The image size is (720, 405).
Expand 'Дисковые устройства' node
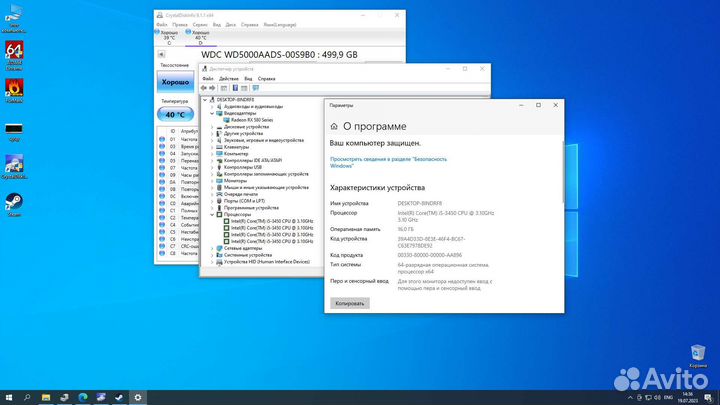212,127
